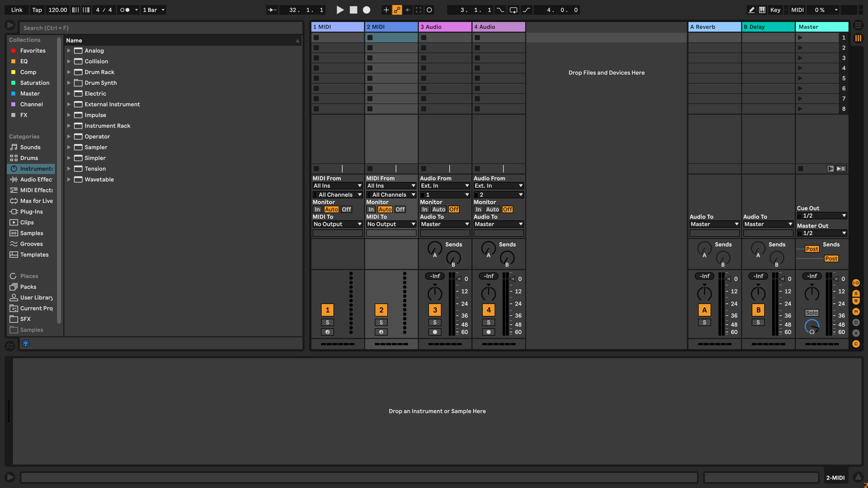Collapse the browser with the top-left triangle button

coord(10,25)
